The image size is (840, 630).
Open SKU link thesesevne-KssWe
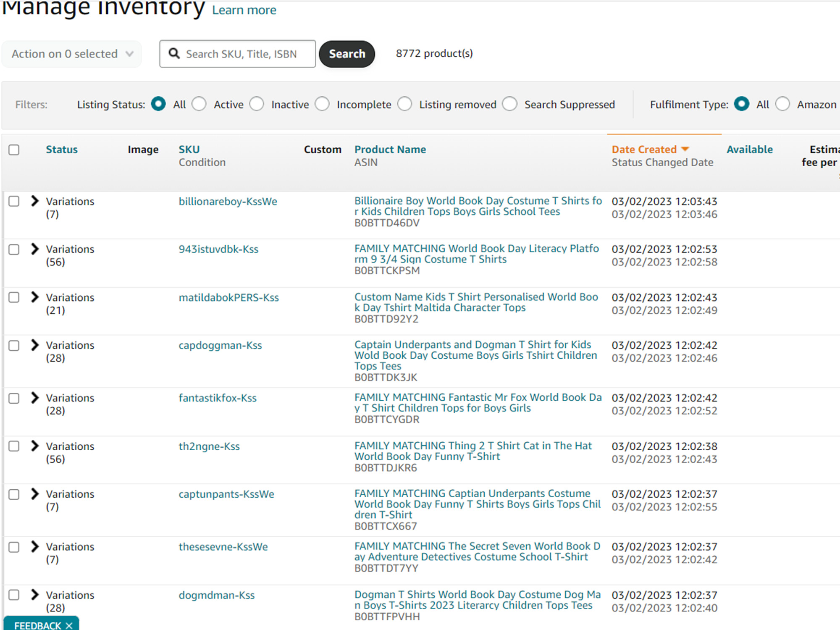(223, 547)
